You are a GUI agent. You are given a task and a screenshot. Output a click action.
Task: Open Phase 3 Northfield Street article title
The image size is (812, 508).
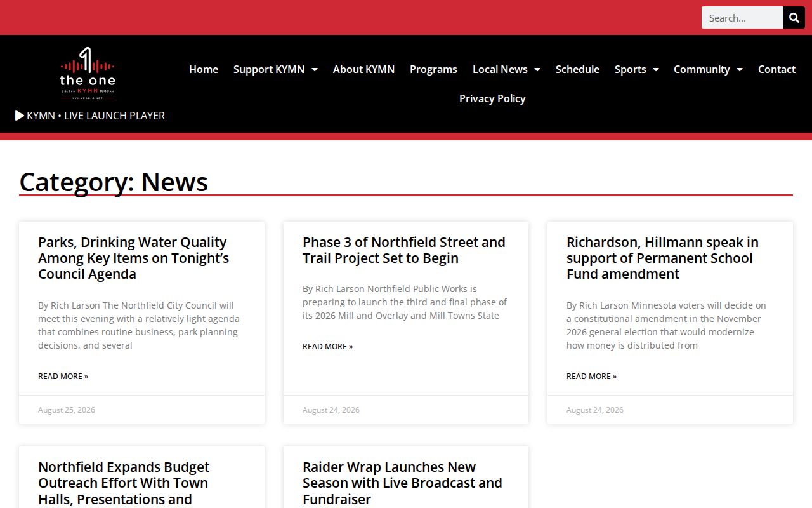(x=404, y=250)
